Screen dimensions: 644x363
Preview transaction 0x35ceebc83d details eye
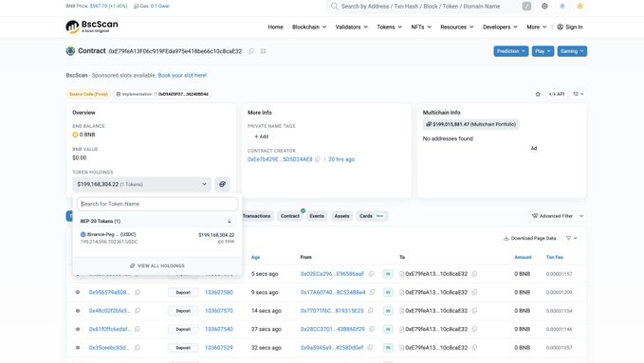pyautogui.click(x=78, y=348)
